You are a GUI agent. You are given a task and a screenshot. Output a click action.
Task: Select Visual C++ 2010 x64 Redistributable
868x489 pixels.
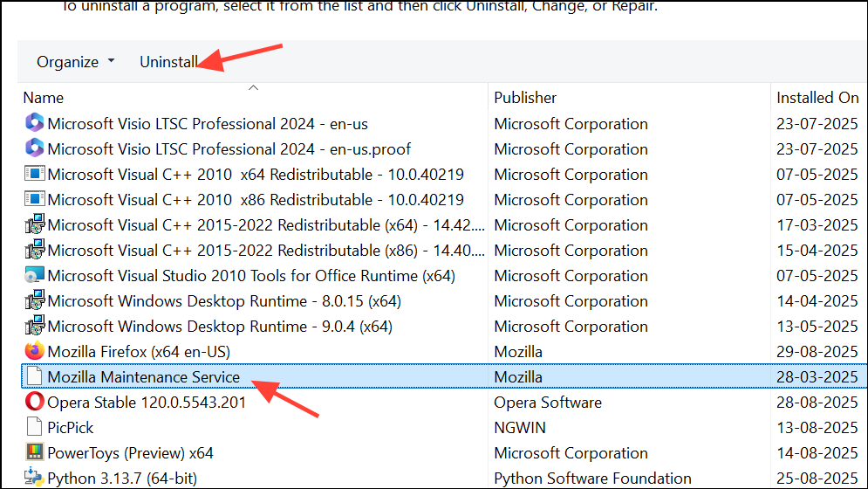256,175
